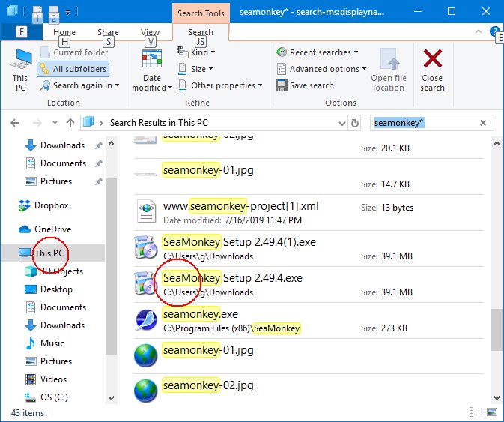The image size is (504, 422).
Task: Click the red Close search X
Action: (x=433, y=58)
